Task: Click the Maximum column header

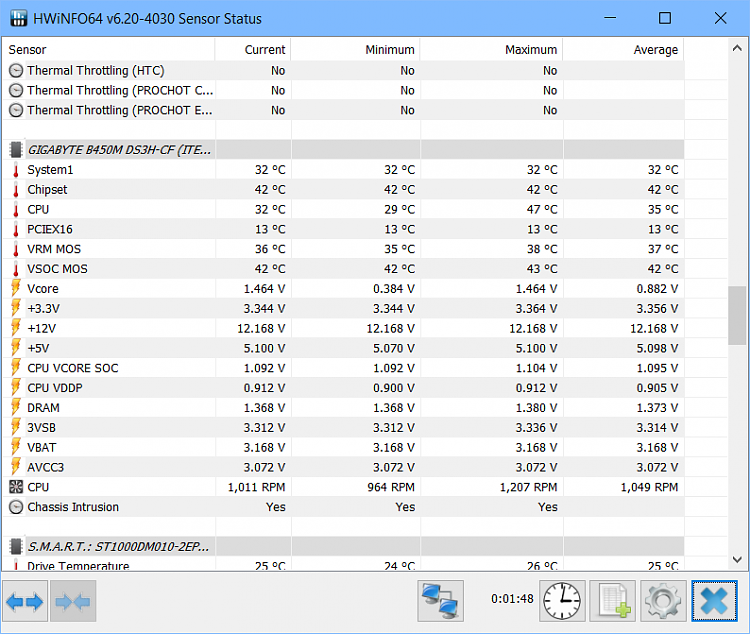Action: (491, 50)
